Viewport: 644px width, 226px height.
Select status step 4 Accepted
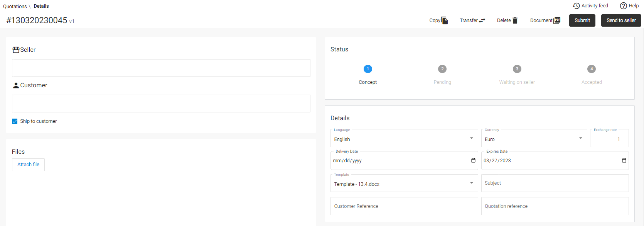point(592,69)
